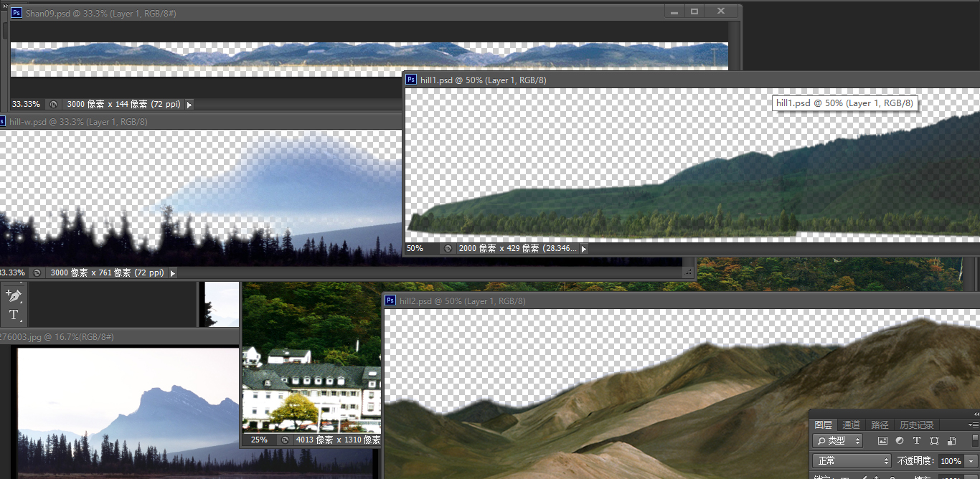Screen dimensions: 980x479
Task: Filter layers by smart object icon
Action: pyautogui.click(x=951, y=441)
